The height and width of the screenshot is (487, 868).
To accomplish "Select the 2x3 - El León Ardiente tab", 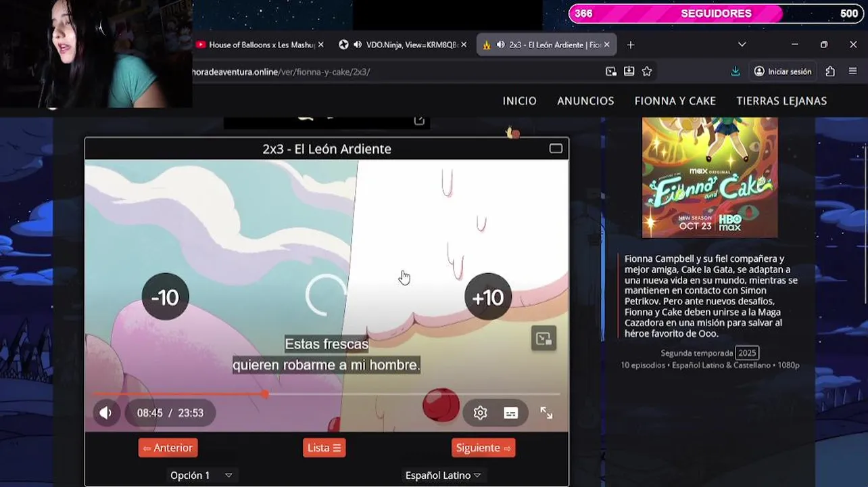I will point(546,45).
